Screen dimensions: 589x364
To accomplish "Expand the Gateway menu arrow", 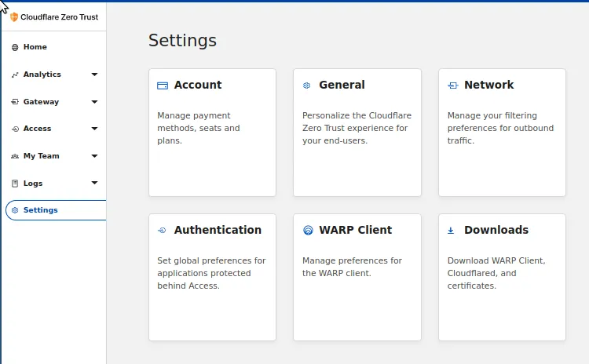I will [x=94, y=102].
